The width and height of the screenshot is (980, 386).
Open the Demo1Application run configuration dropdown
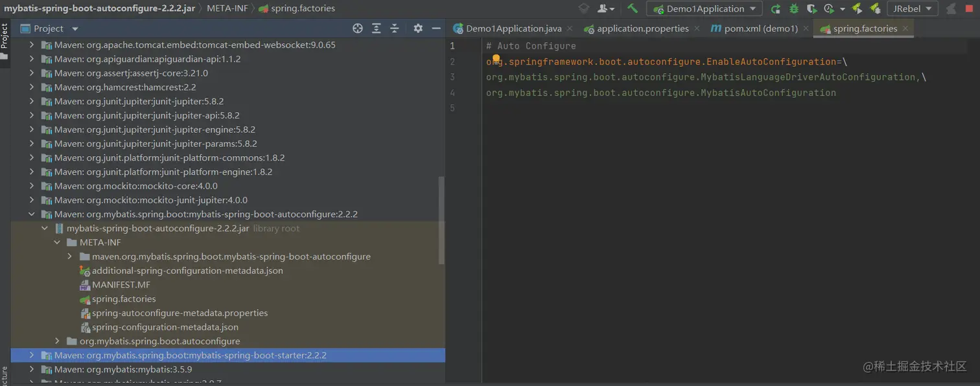click(x=705, y=9)
